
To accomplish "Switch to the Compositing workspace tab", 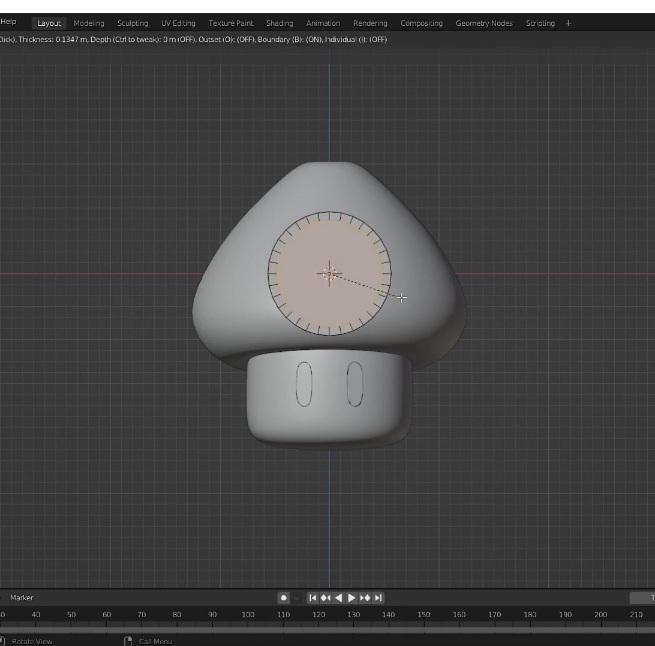I will point(421,23).
